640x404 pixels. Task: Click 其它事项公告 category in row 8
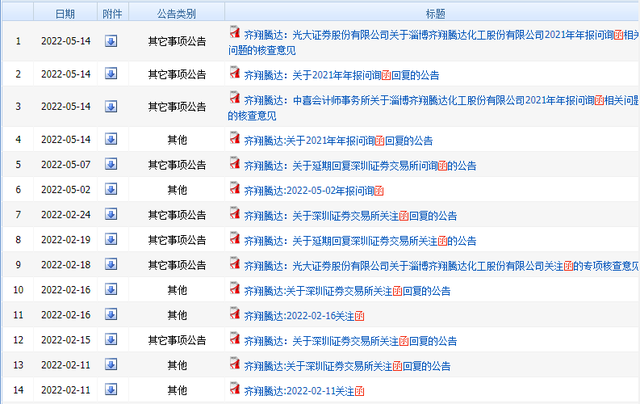tap(177, 240)
